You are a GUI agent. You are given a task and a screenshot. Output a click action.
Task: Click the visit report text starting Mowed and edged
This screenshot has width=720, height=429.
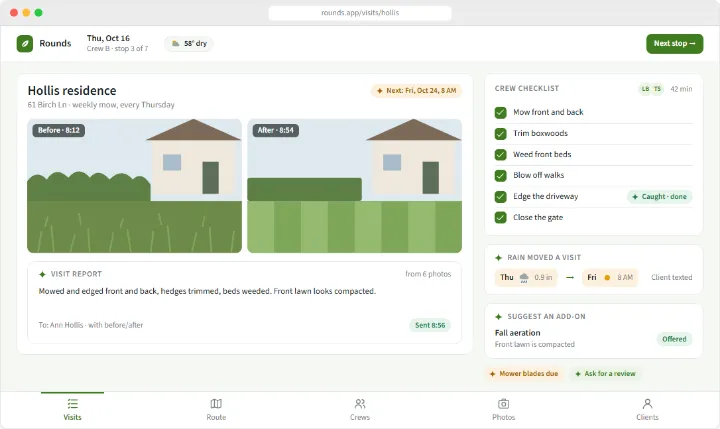click(x=207, y=291)
